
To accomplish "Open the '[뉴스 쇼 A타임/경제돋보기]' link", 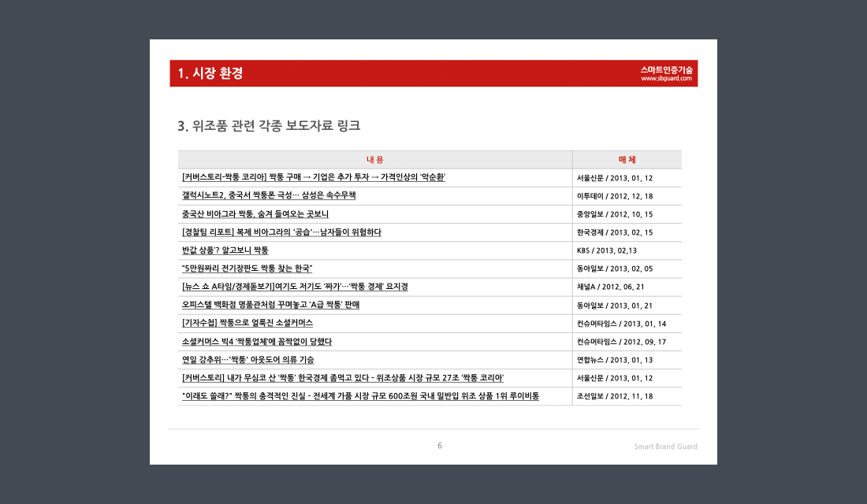I will (x=295, y=287).
